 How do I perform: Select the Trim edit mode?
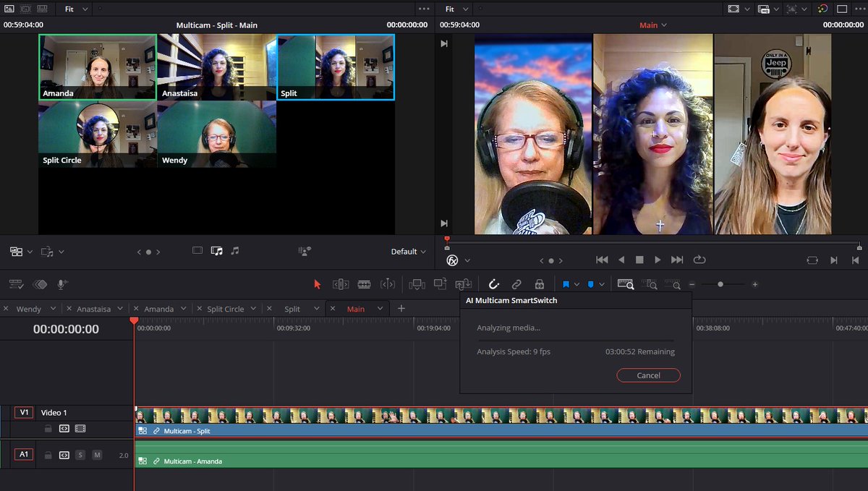click(341, 283)
